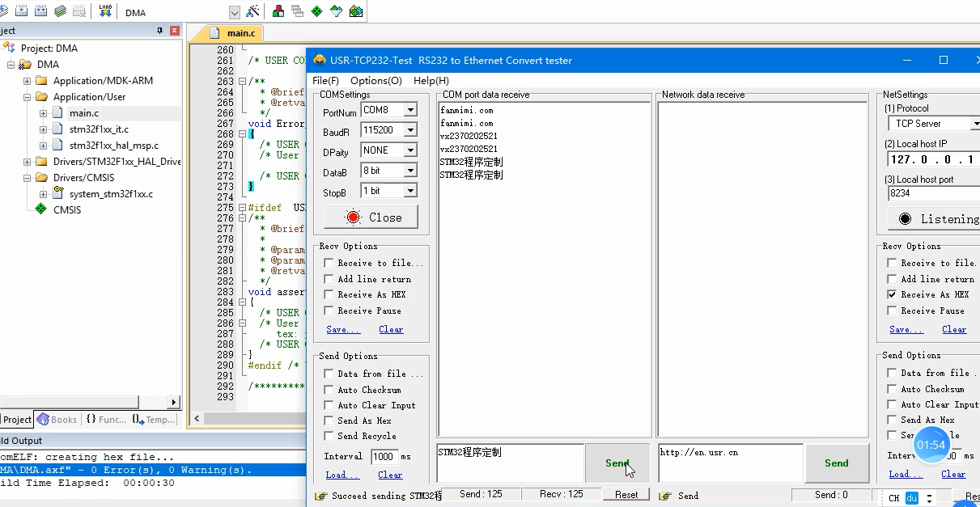Click the Local host port field
Screen dimensions: 980x507
tap(935, 194)
